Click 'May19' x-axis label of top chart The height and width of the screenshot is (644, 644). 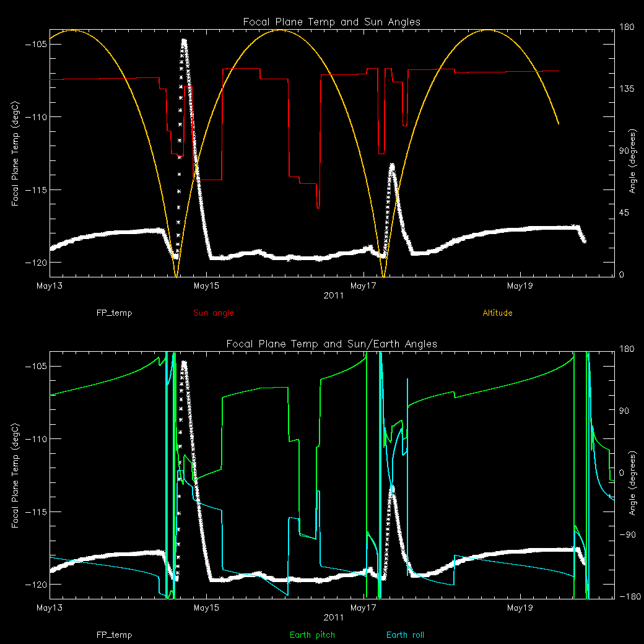tap(520, 286)
